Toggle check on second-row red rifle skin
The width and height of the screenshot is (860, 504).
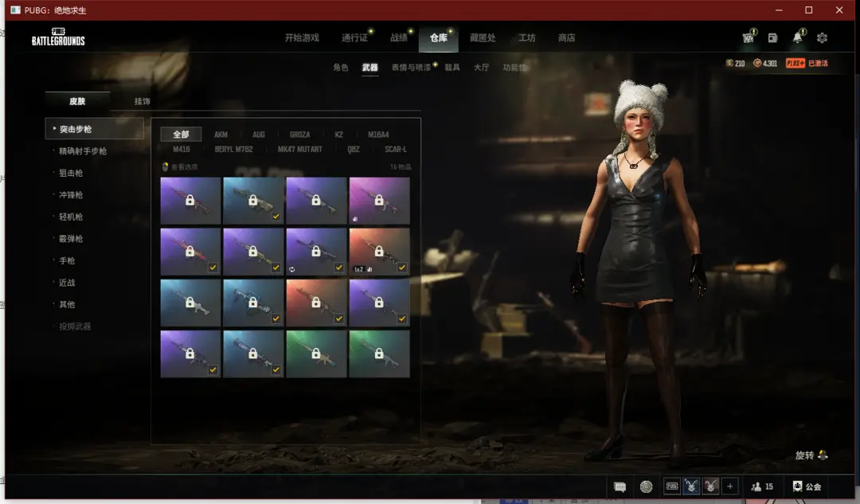coord(213,268)
